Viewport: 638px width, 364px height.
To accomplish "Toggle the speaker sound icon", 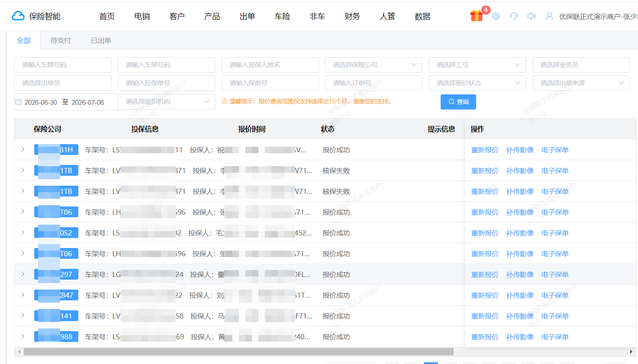I will point(532,16).
